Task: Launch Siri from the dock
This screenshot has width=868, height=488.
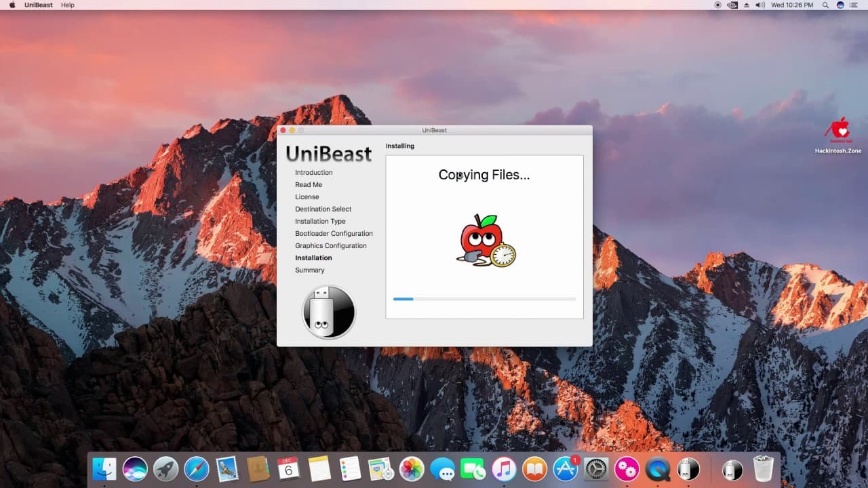Action: (x=135, y=468)
